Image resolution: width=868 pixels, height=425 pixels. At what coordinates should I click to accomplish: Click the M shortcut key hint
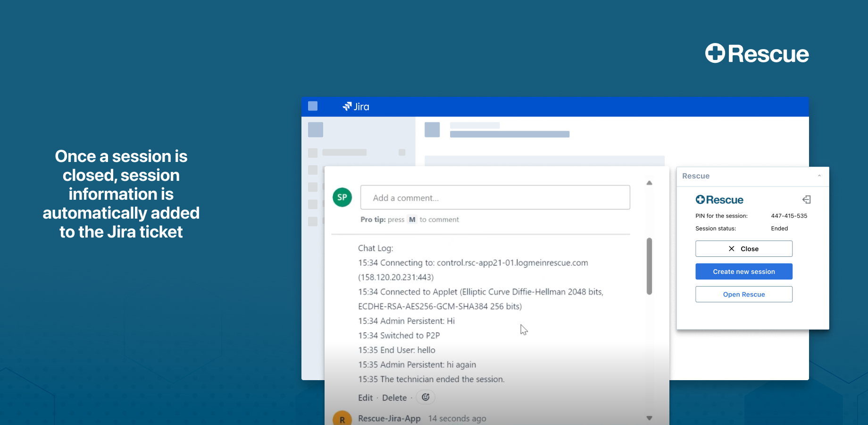[x=412, y=220]
